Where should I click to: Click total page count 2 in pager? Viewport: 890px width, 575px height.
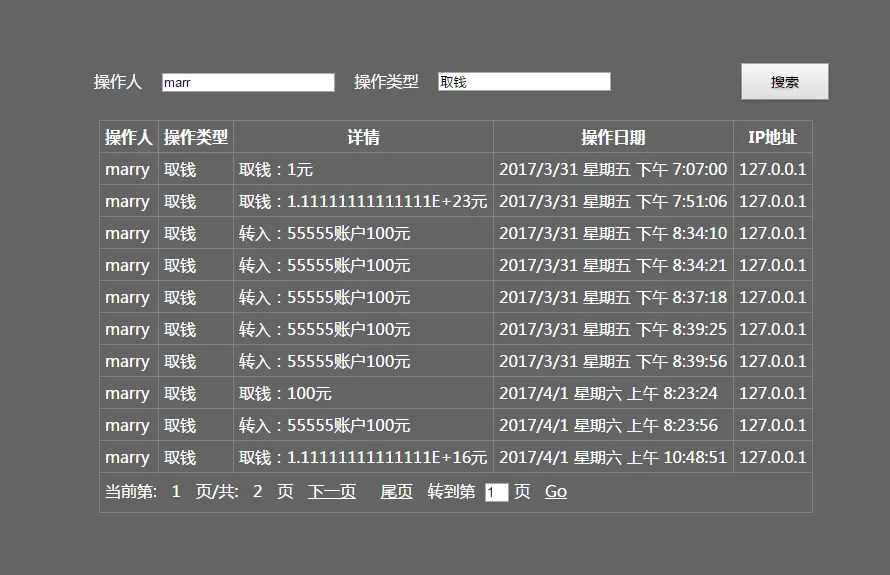coord(258,492)
